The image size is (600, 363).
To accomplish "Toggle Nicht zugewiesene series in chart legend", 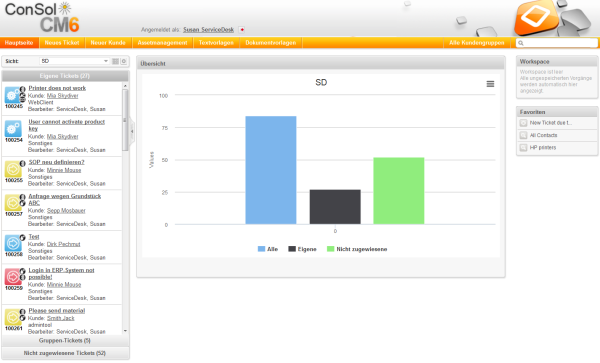I will (x=357, y=249).
